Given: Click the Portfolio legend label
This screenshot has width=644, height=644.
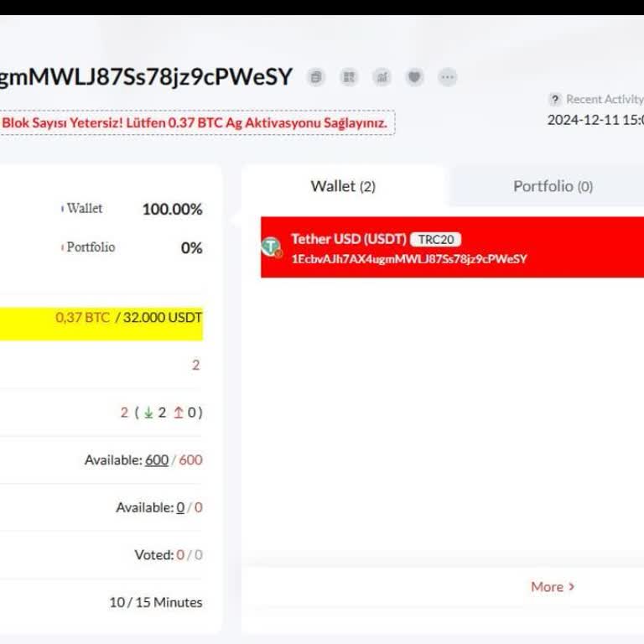Looking at the screenshot, I should (91, 247).
